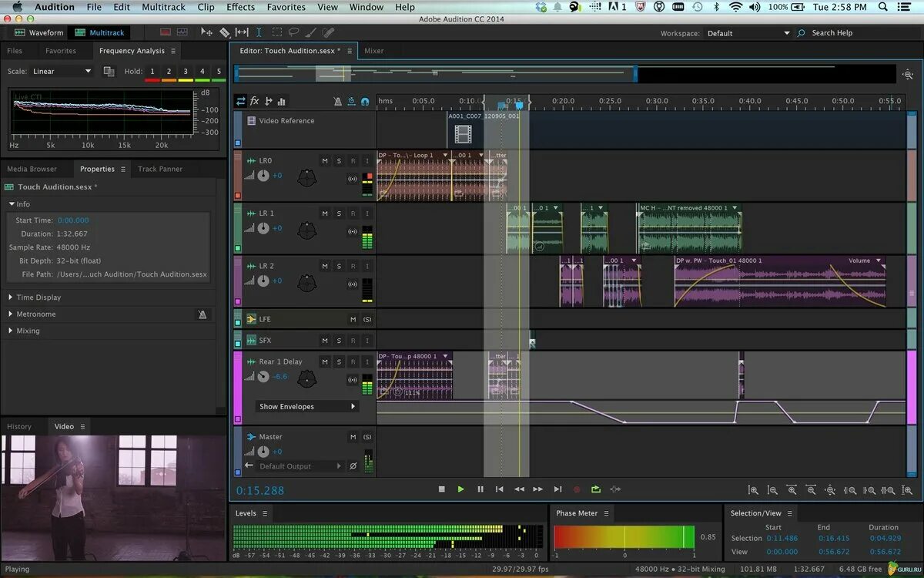Select the Move tool in top toolbar
Image resolution: width=924 pixels, height=578 pixels.
[x=206, y=32]
